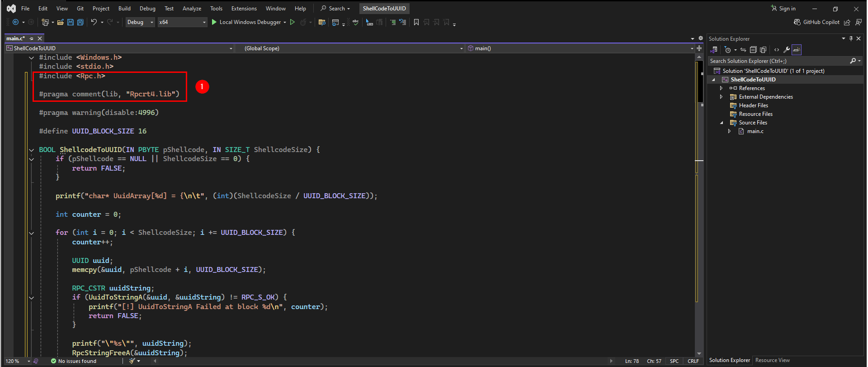868x367 pixels.
Task: Collapse the Source Files folder
Action: click(721, 123)
